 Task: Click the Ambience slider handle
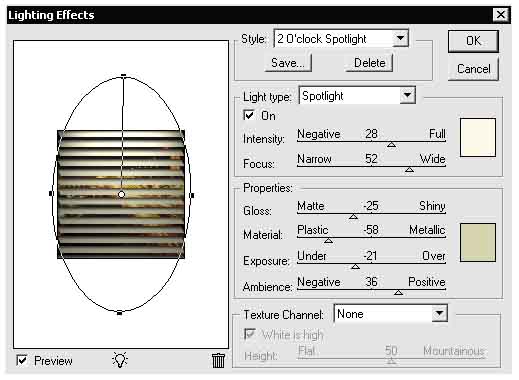pyautogui.click(x=398, y=292)
